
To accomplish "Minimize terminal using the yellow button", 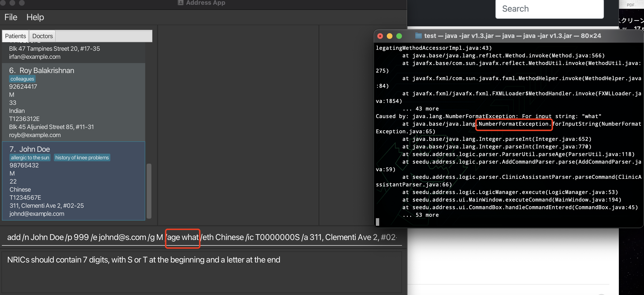I will [389, 36].
